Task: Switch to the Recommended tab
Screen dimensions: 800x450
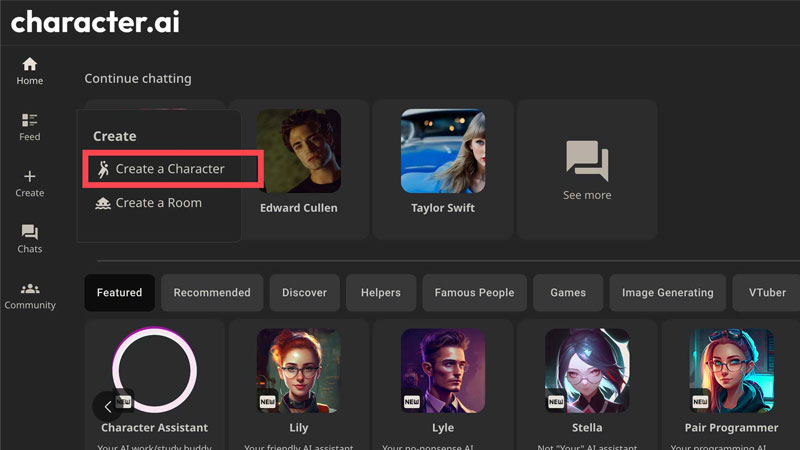Action: [x=212, y=293]
